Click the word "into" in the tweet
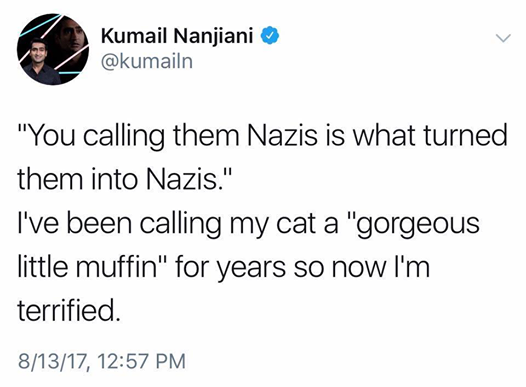Screen dimensions: 526x387 click(115, 179)
